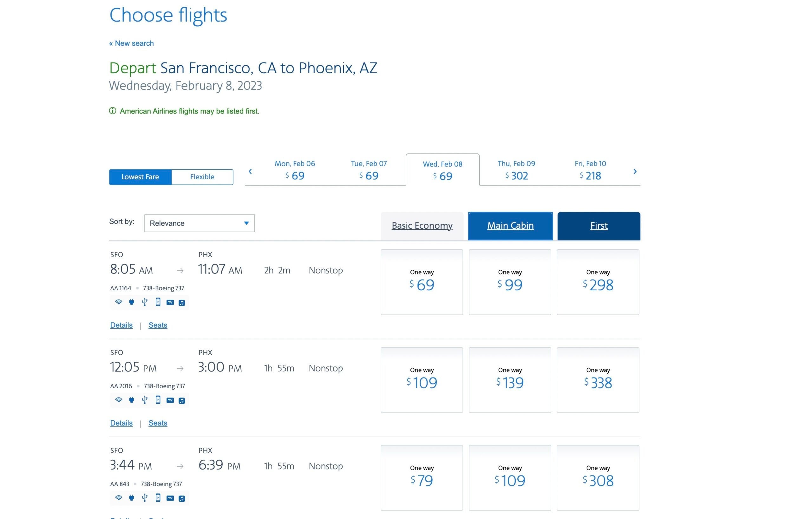Screen dimensions: 812x519
Task: Click the Wi-Fi amenity icon for flight AA 1164
Action: tap(118, 302)
